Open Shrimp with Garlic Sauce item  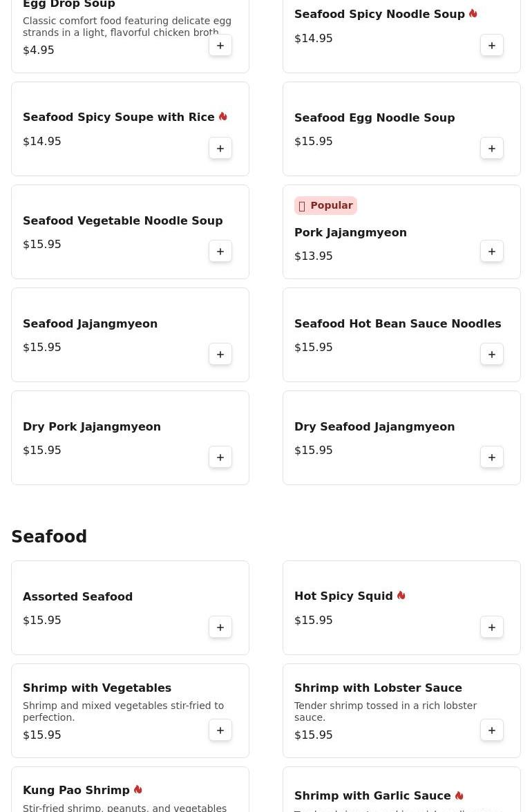tap(372, 796)
